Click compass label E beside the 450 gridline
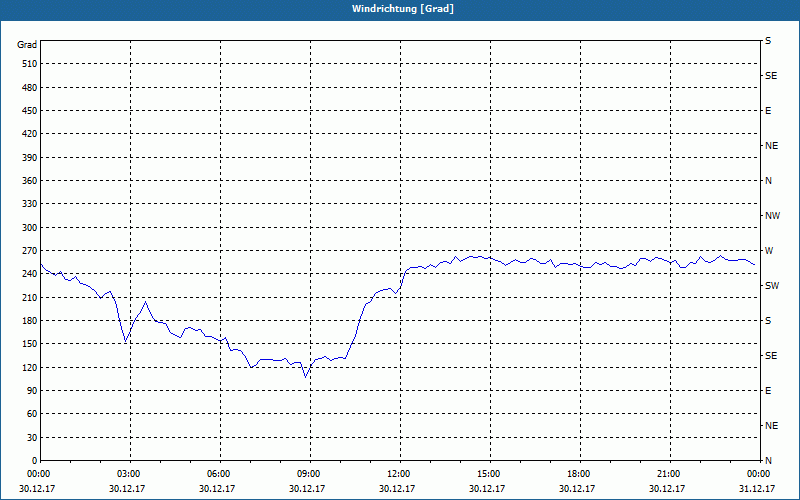This screenshot has height=500, width=800. (768, 111)
